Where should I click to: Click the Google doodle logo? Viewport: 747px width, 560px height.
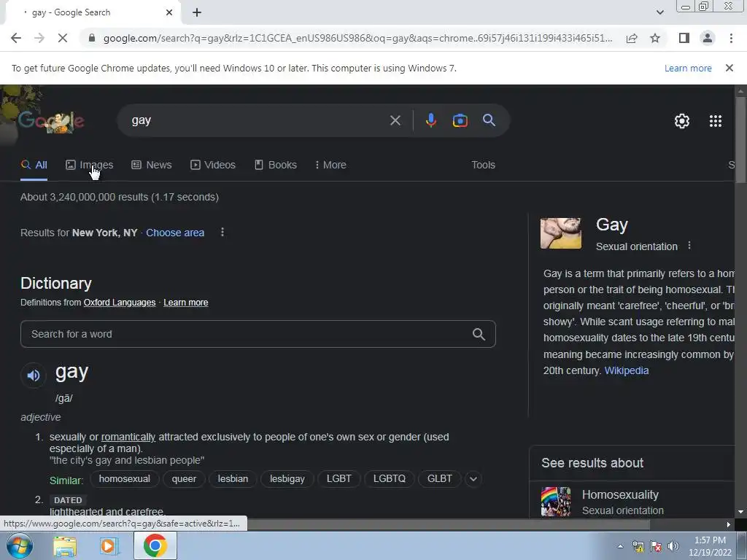[x=52, y=121]
